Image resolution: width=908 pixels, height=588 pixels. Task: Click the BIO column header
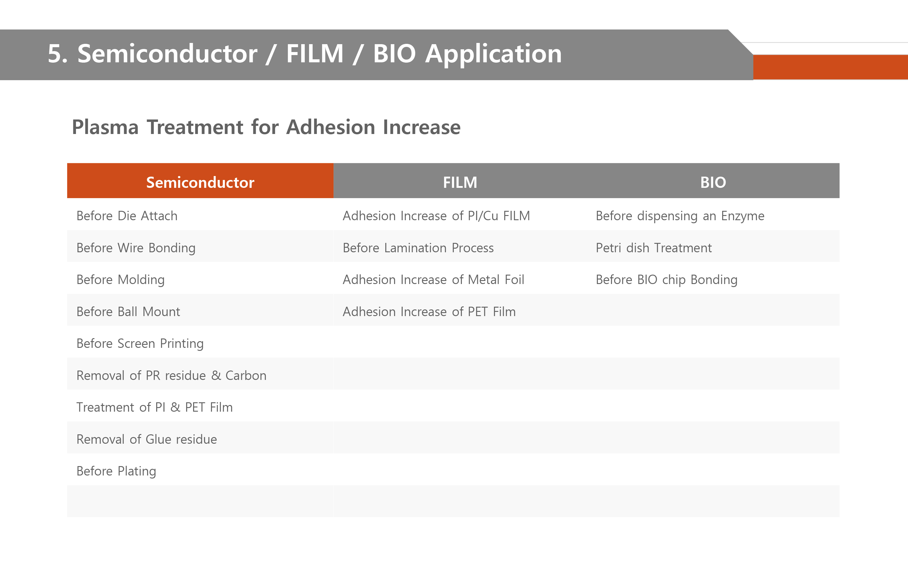tap(713, 182)
